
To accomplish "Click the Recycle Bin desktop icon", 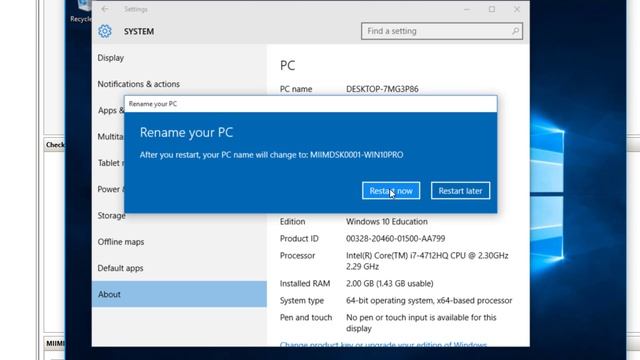I will [x=81, y=11].
